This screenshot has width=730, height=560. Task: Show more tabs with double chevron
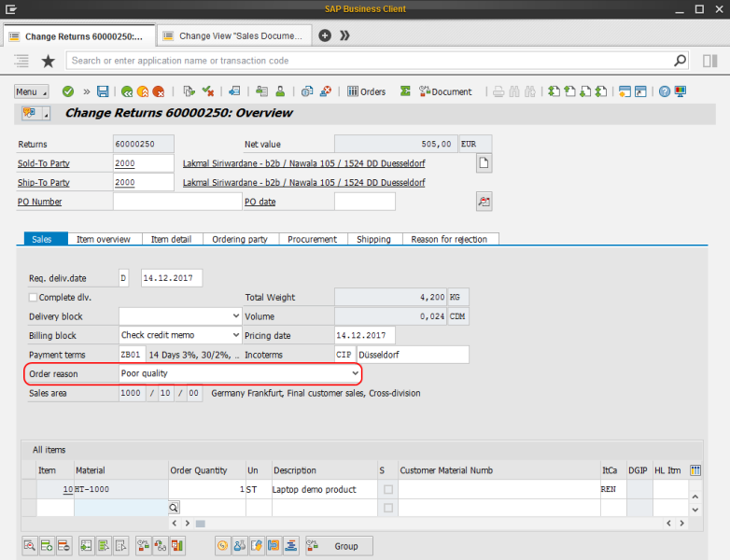click(344, 35)
